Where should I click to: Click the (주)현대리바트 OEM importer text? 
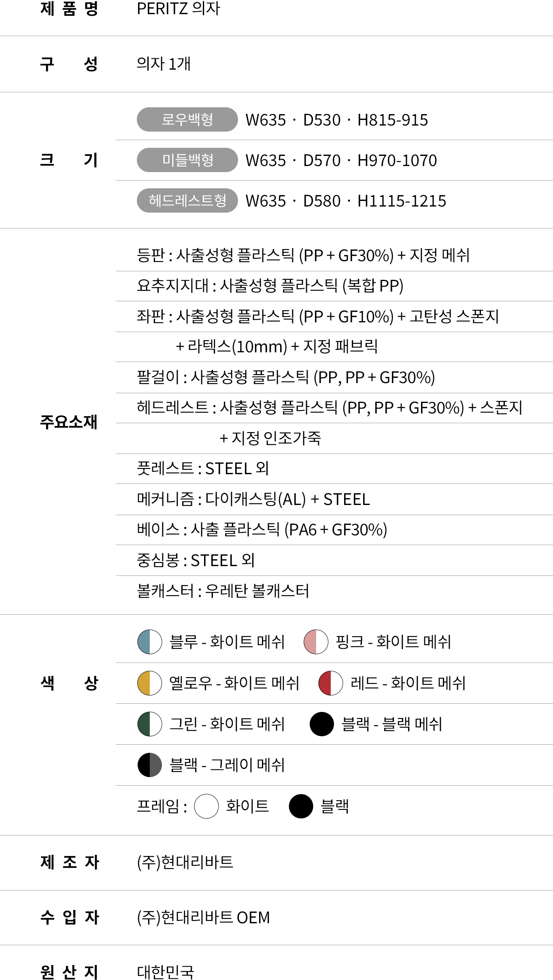[x=203, y=918]
